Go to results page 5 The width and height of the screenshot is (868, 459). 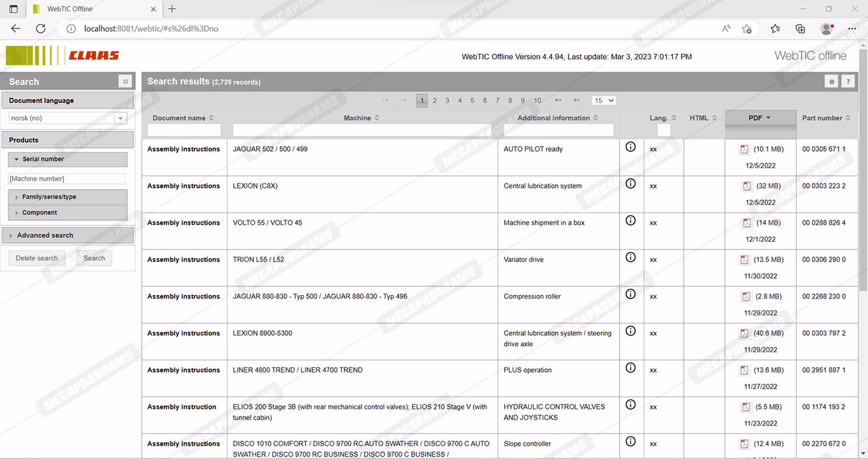tap(472, 100)
